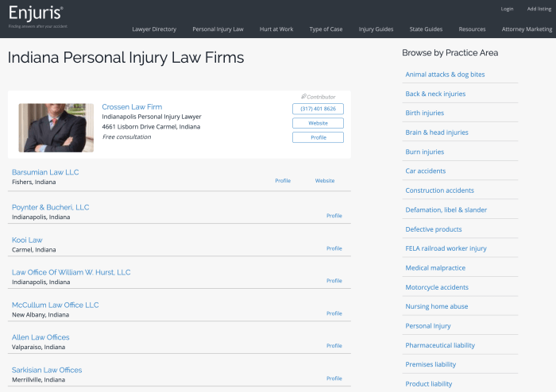Browse Product liability practice area
The height and width of the screenshot is (392, 556).
(429, 384)
